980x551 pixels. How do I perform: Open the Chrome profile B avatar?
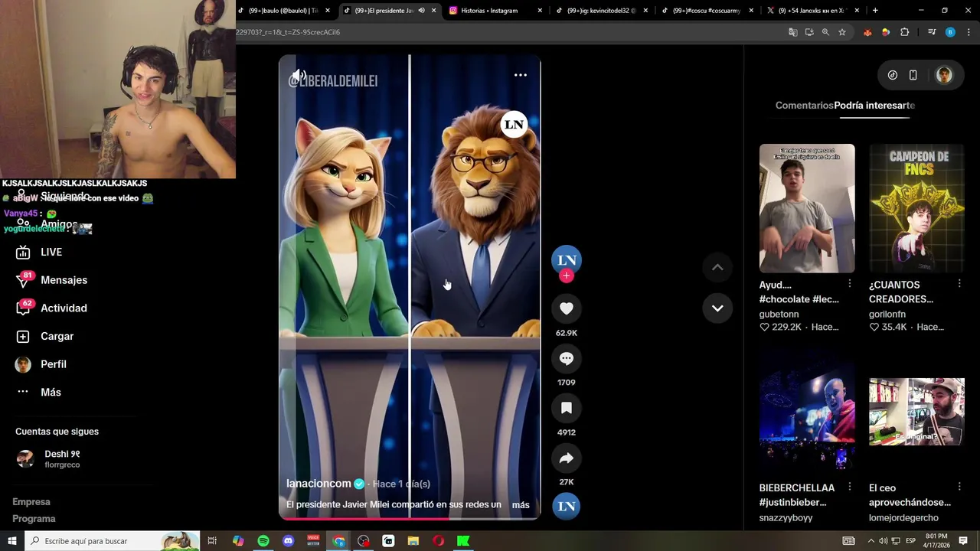coord(950,32)
